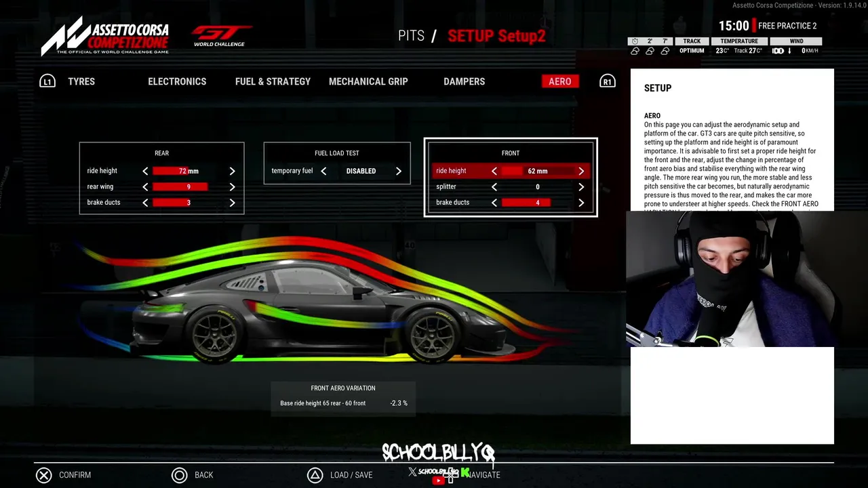Switch temporary fuel to next option

point(399,171)
